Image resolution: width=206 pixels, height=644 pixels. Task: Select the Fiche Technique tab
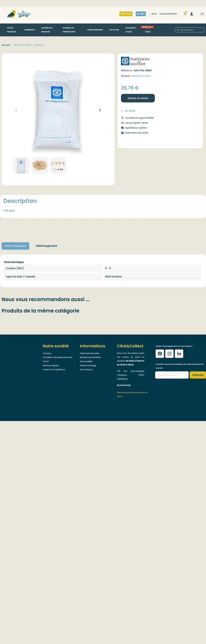coord(15,246)
